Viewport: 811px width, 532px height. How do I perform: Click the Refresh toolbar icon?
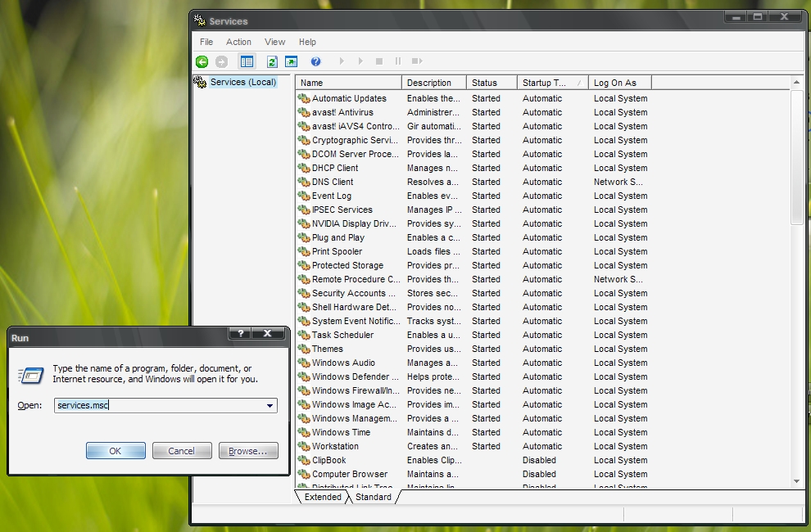coord(272,61)
